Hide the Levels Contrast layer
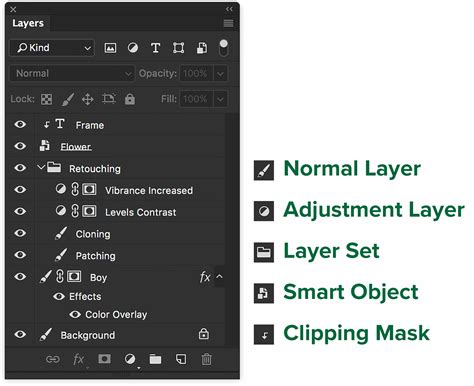 pyautogui.click(x=20, y=211)
